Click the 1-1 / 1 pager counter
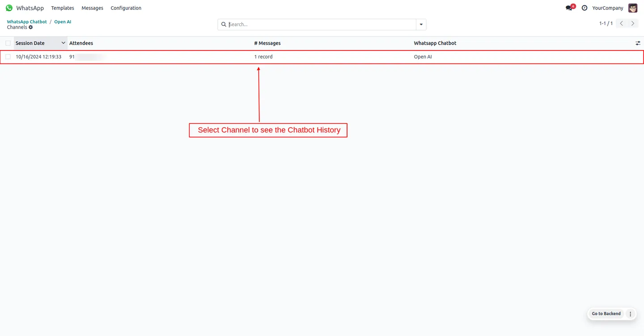 (606, 23)
